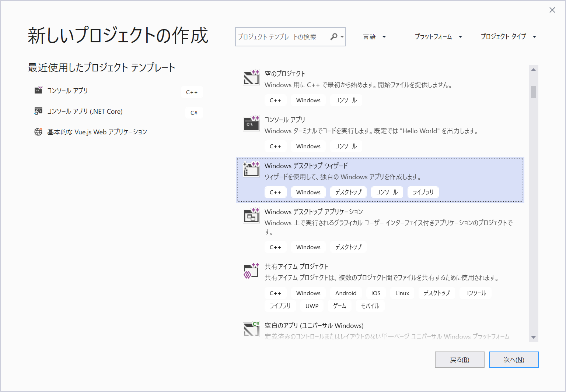Screen dimensions: 566x392
Task: Select recent template 基本的な Vue.js Web アプリケーション
Action: click(x=97, y=132)
